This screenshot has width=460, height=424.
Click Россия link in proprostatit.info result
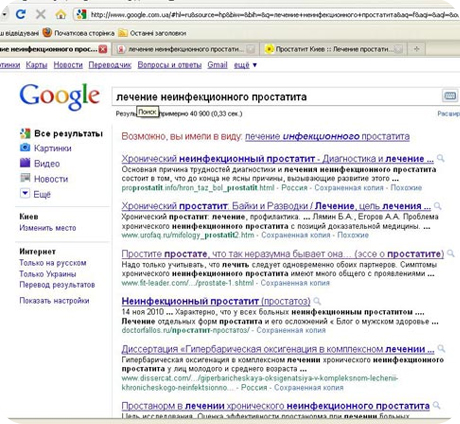click(x=294, y=188)
